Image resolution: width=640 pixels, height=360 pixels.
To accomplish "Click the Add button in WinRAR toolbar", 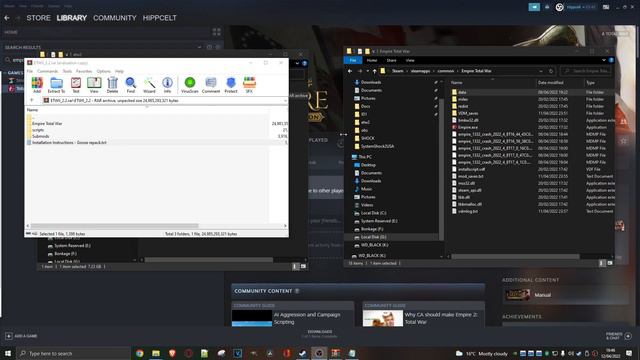I will click(x=37, y=85).
